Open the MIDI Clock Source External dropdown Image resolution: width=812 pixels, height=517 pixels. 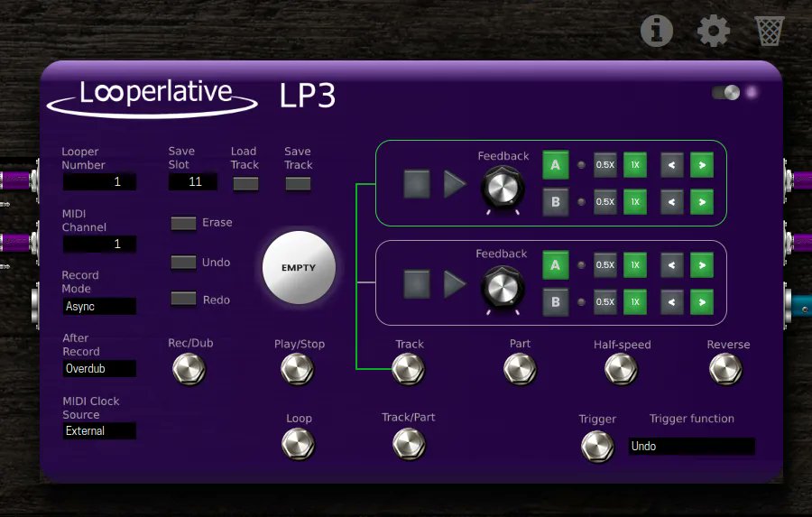[99, 430]
